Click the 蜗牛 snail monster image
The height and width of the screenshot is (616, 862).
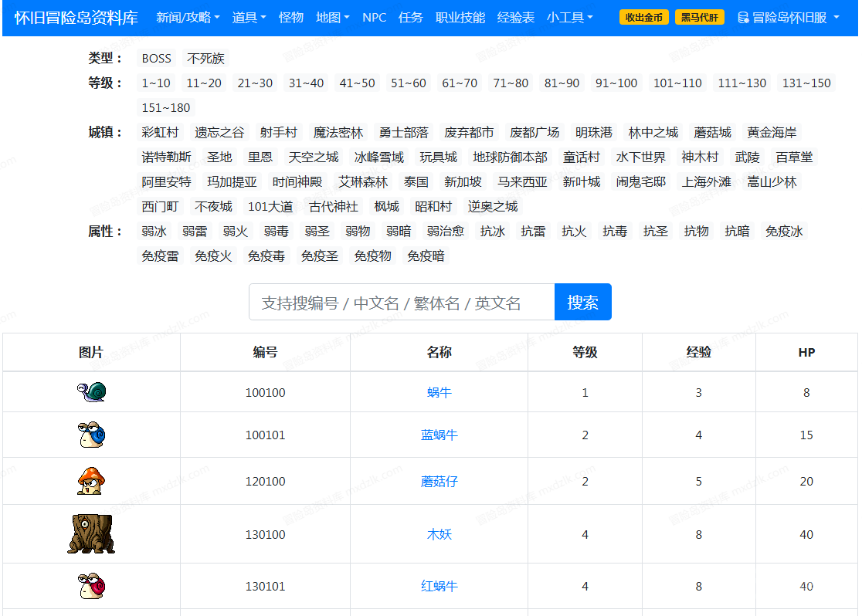pyautogui.click(x=91, y=392)
